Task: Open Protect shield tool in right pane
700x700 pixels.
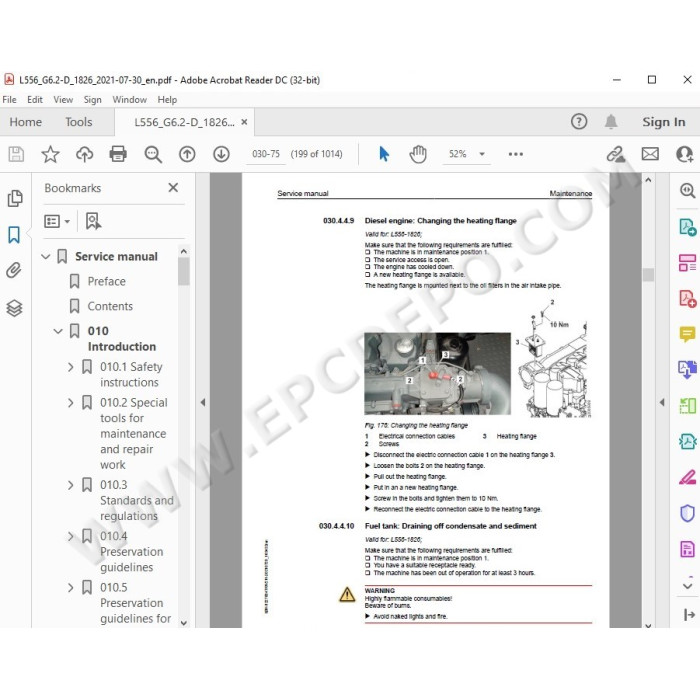Action: tap(688, 513)
